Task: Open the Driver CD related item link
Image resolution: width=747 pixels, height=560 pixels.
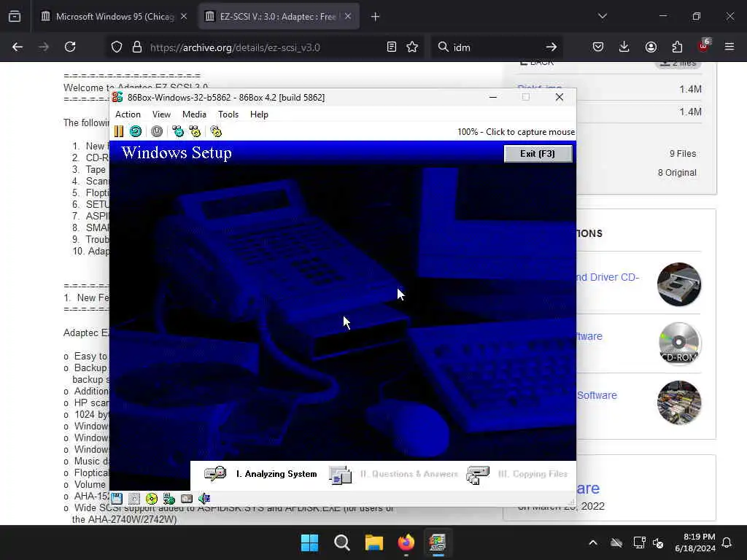Action: [608, 277]
